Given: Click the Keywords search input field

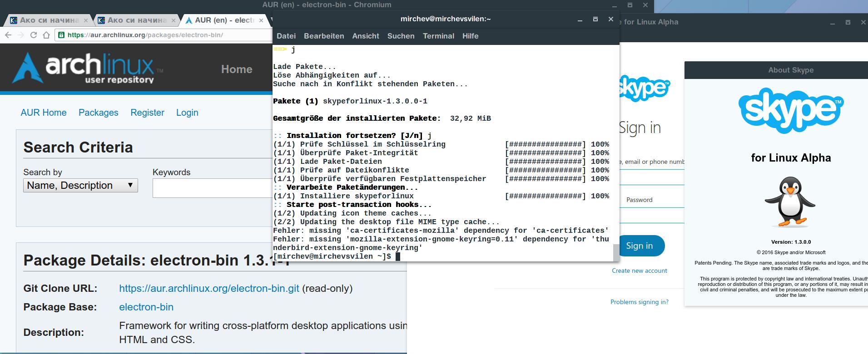Looking at the screenshot, I should [x=212, y=188].
